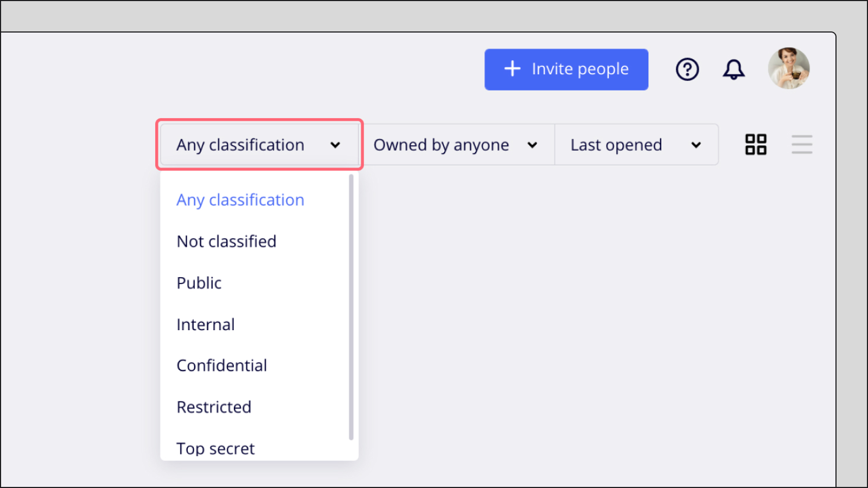This screenshot has width=868, height=488.
Task: Select Confidential from the dropdown list
Action: click(x=221, y=365)
